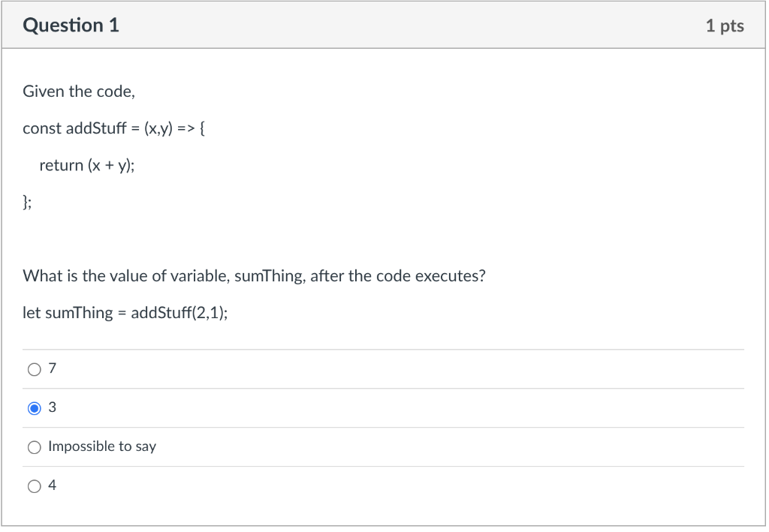Click the "let sumThing" text in last line
769x532 pixels.
pyautogui.click(x=68, y=313)
